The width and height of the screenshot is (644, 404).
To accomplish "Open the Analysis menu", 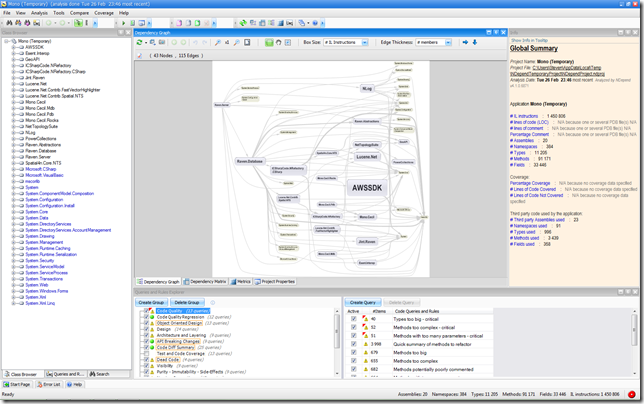I will coord(39,13).
